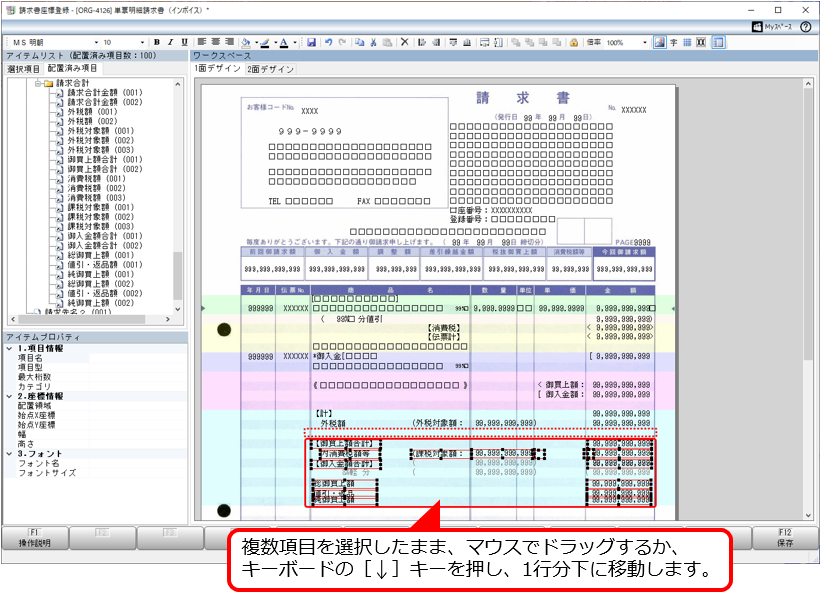The height and width of the screenshot is (592, 820).
Task: Align selected items to top edge
Action: coord(453,42)
